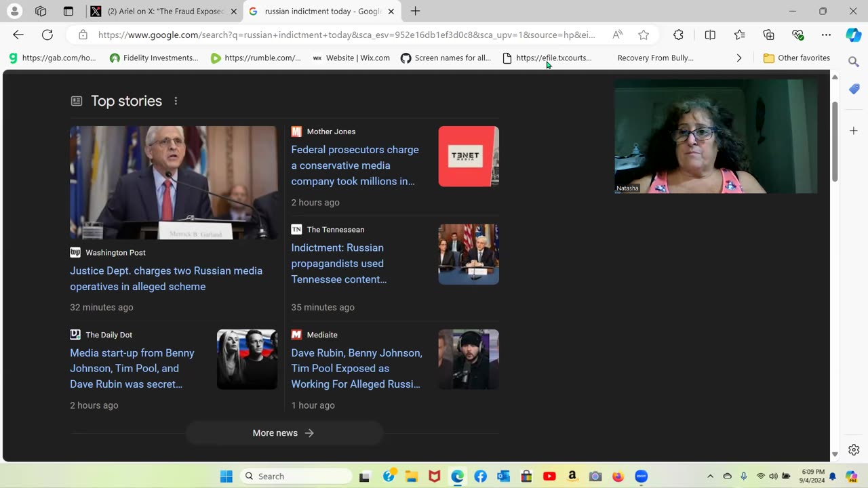Image resolution: width=868 pixels, height=488 pixels.
Task: Open sidebar settings gear icon
Action: [854, 449]
